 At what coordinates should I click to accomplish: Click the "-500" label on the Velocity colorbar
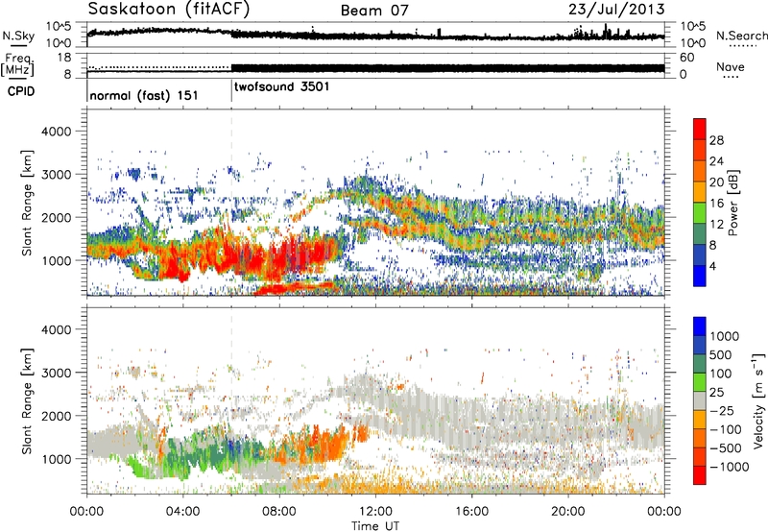[726, 448]
